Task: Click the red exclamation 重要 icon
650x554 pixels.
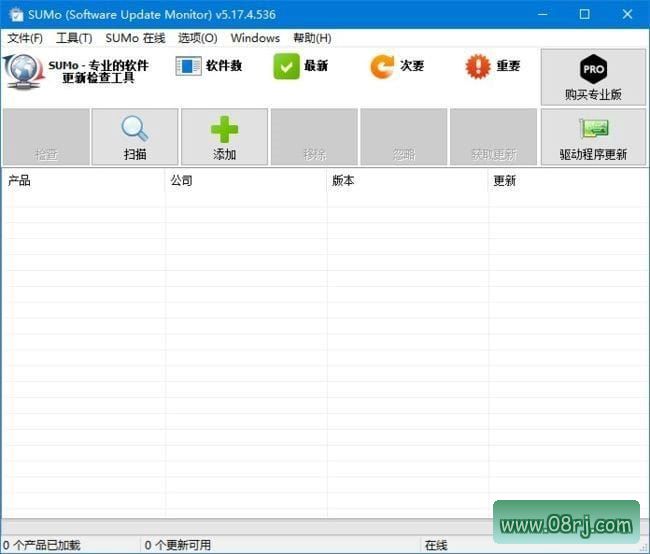Action: click(x=478, y=66)
